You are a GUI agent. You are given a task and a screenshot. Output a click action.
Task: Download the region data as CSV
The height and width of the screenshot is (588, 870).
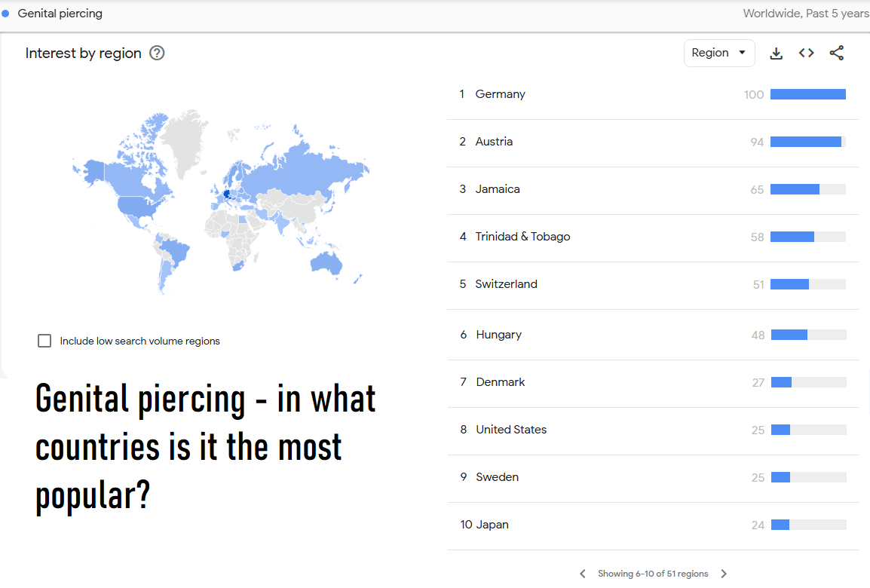[777, 54]
